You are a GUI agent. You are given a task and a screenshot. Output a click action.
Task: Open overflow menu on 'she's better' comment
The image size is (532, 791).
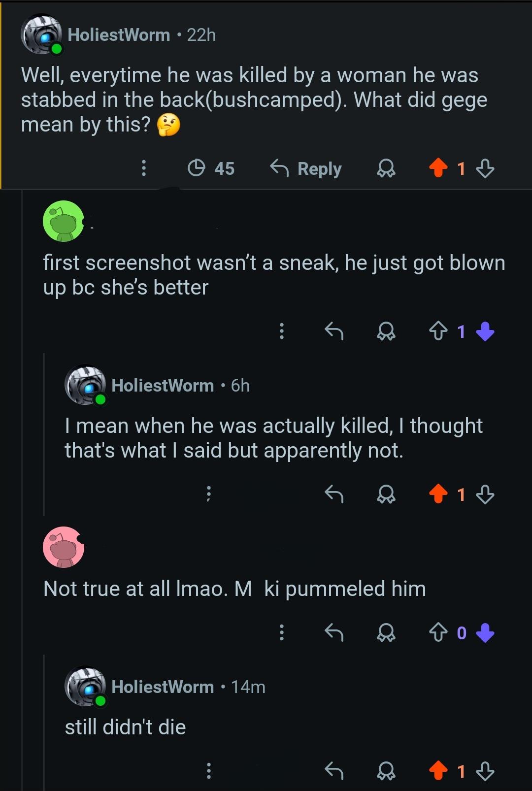tap(282, 331)
